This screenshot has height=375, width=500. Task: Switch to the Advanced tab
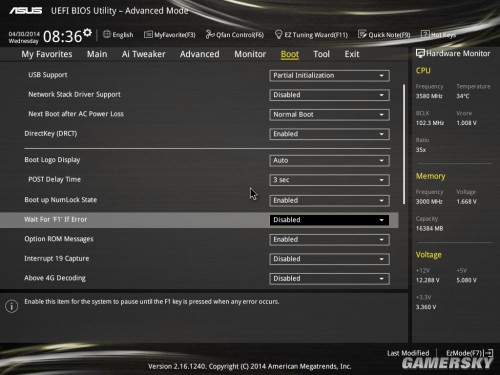pyautogui.click(x=200, y=54)
